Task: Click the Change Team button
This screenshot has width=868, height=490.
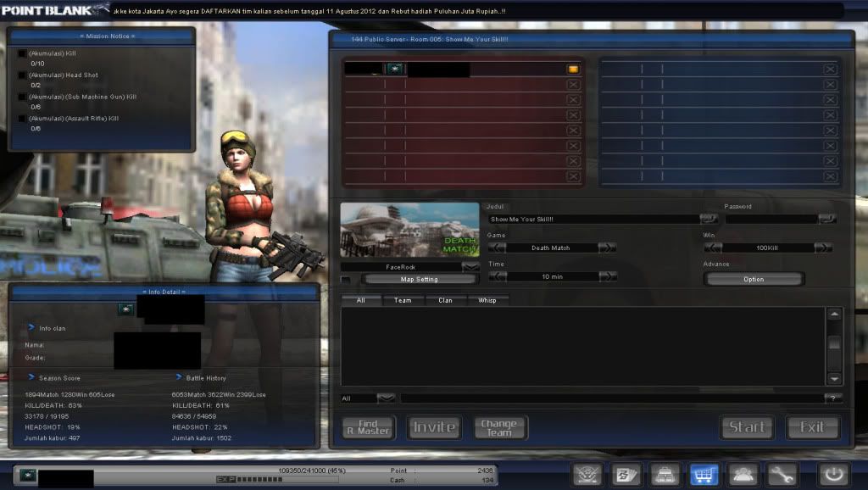Action: click(x=500, y=427)
